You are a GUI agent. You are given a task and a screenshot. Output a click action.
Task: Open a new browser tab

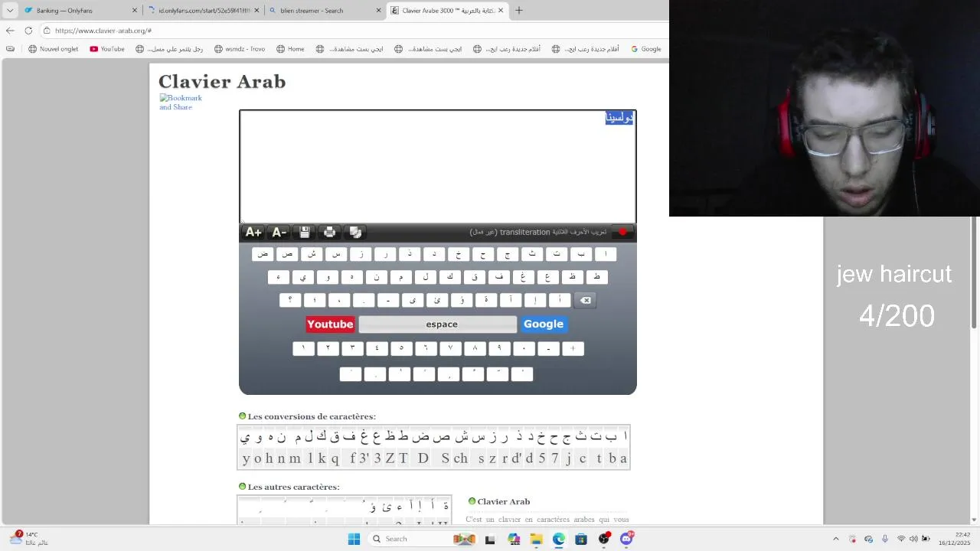click(x=519, y=11)
